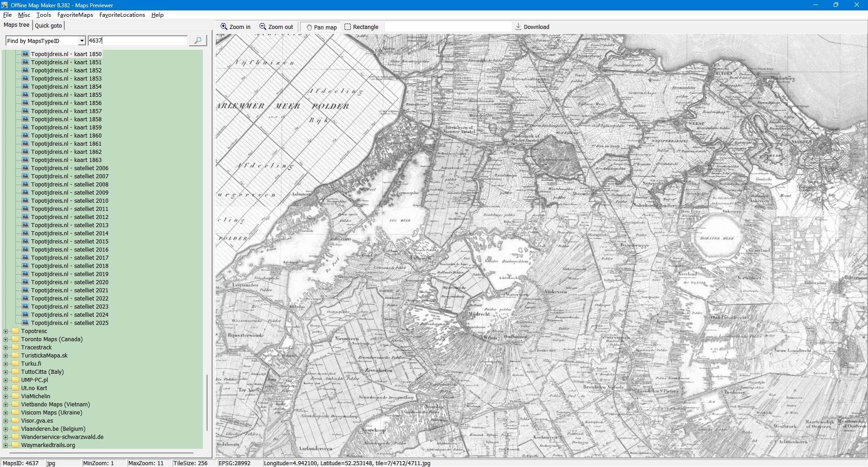Select Topotijdreis.nl satelliet 2025 map
The height and width of the screenshot is (467, 868).
70,323
